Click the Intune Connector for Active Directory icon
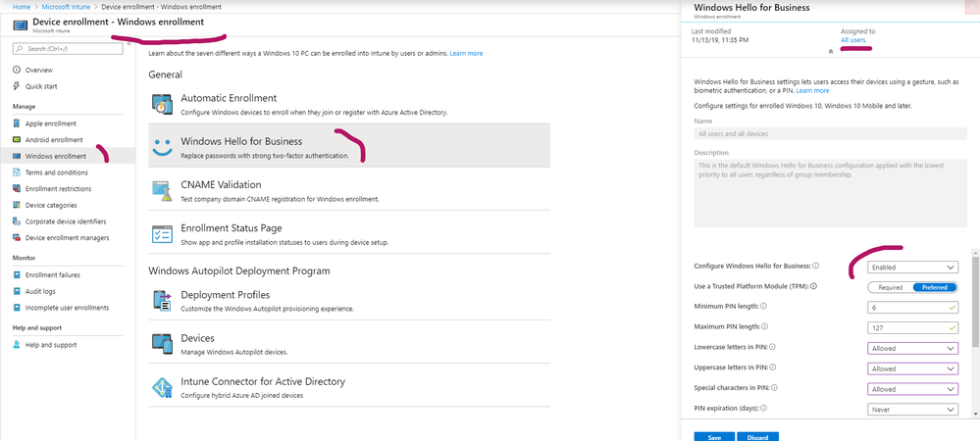Screen dimensions: 980x441 click(x=163, y=387)
